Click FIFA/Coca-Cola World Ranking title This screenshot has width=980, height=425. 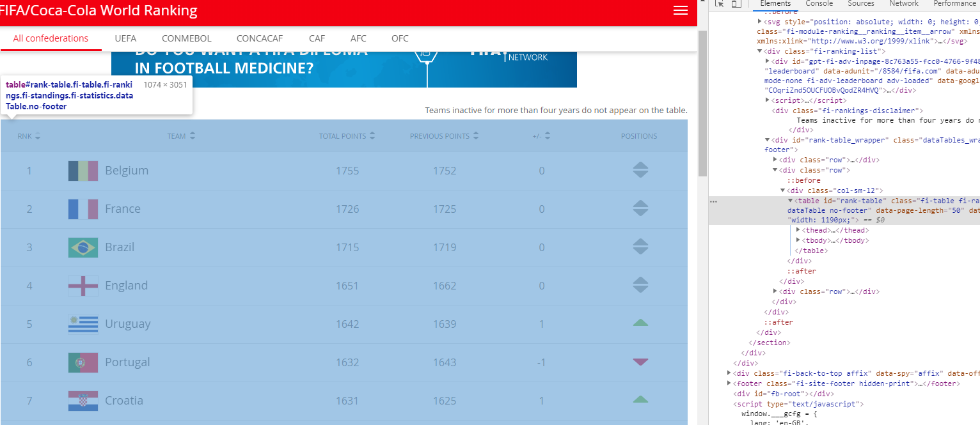point(99,11)
